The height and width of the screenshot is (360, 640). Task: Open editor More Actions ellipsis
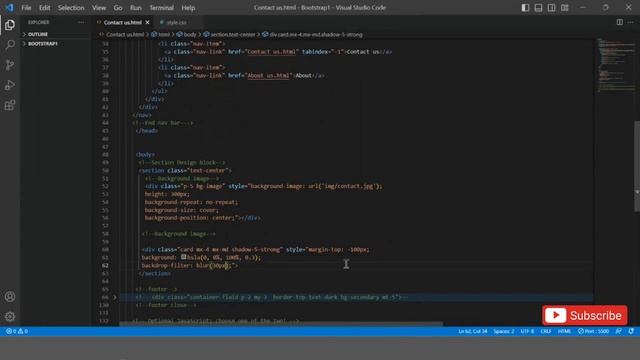click(631, 22)
